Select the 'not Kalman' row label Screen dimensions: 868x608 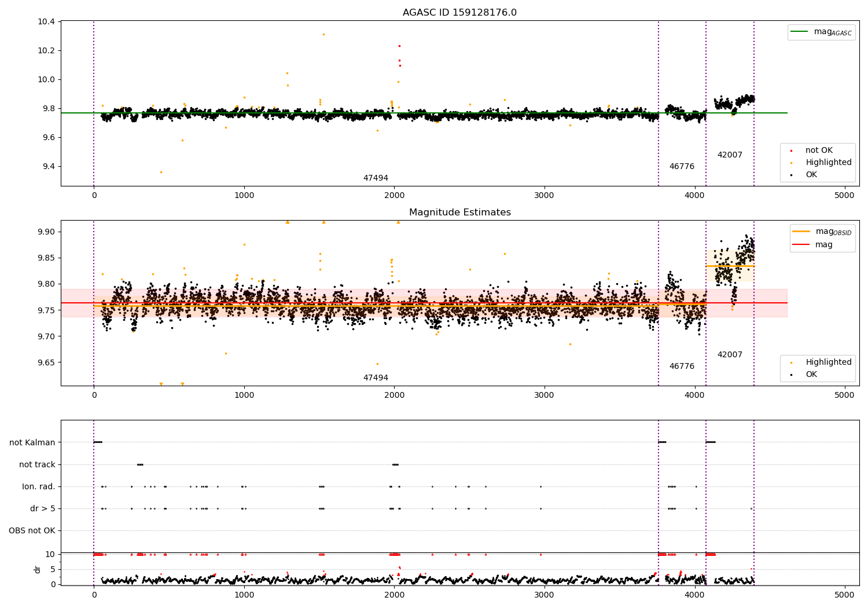(x=32, y=442)
